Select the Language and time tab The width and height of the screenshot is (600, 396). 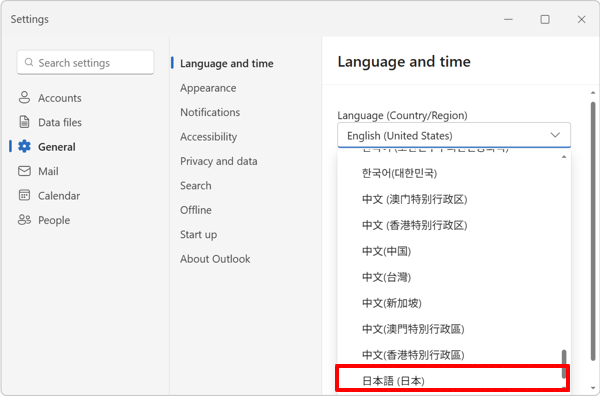227,63
